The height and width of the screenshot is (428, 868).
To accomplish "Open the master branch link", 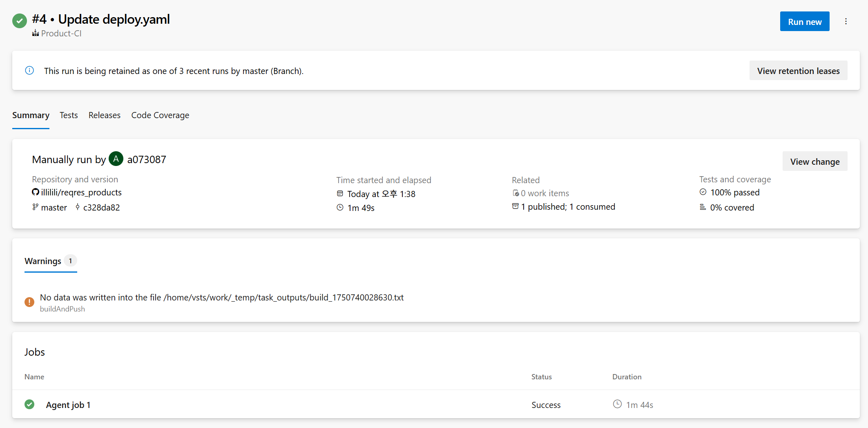I will [x=54, y=208].
